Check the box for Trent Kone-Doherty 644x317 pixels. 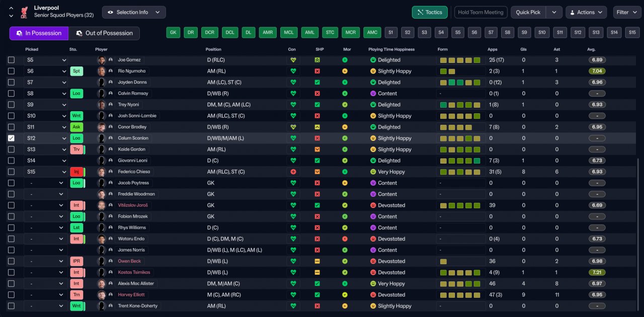point(11,306)
